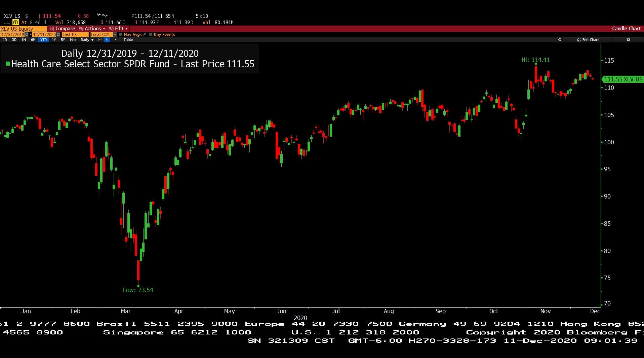Click the Mar label on the time axis

click(125, 311)
